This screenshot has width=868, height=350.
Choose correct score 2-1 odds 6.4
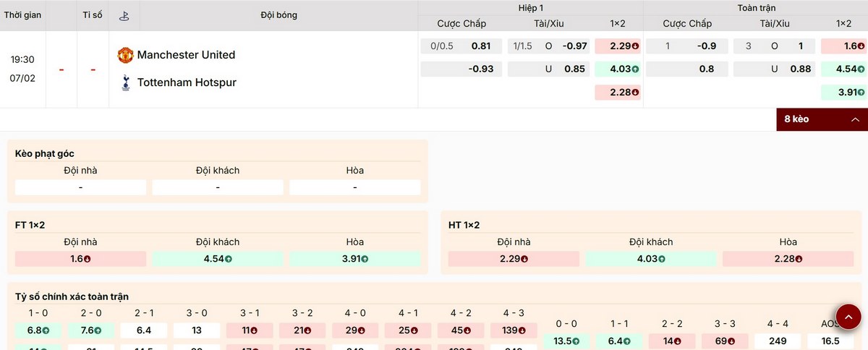tap(144, 330)
